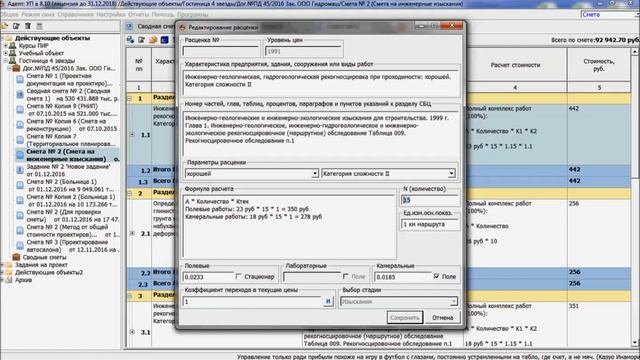Click the Учебный объект object icon in the tree

coord(13,53)
